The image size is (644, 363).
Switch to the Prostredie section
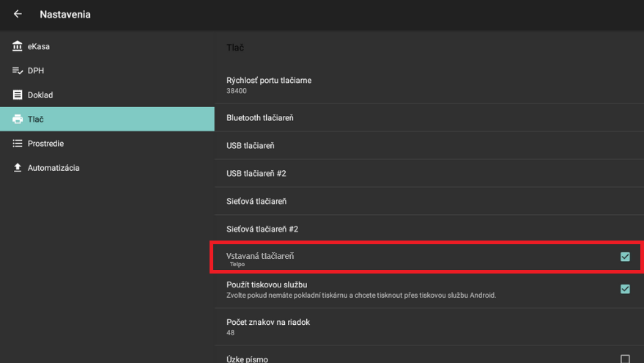45,144
